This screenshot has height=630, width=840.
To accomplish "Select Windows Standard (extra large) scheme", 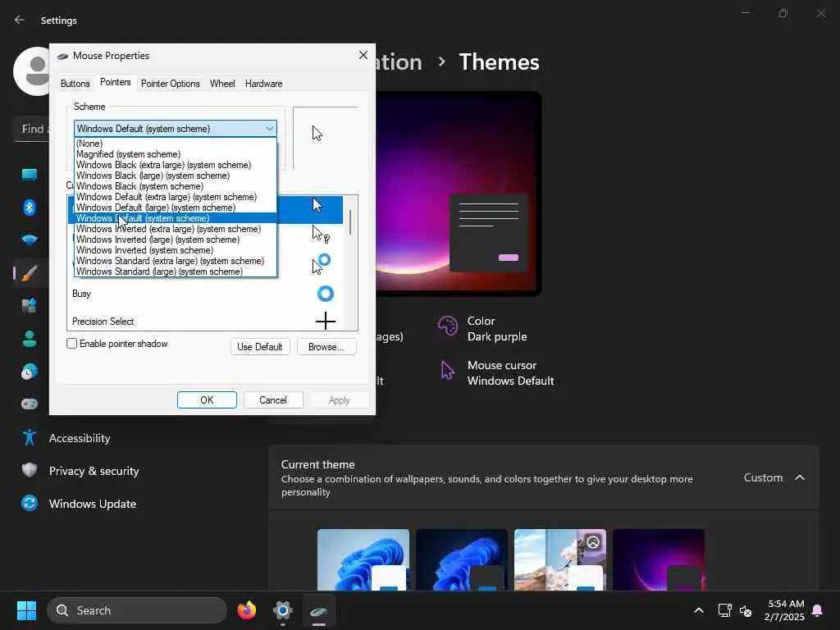I will (x=176, y=261).
